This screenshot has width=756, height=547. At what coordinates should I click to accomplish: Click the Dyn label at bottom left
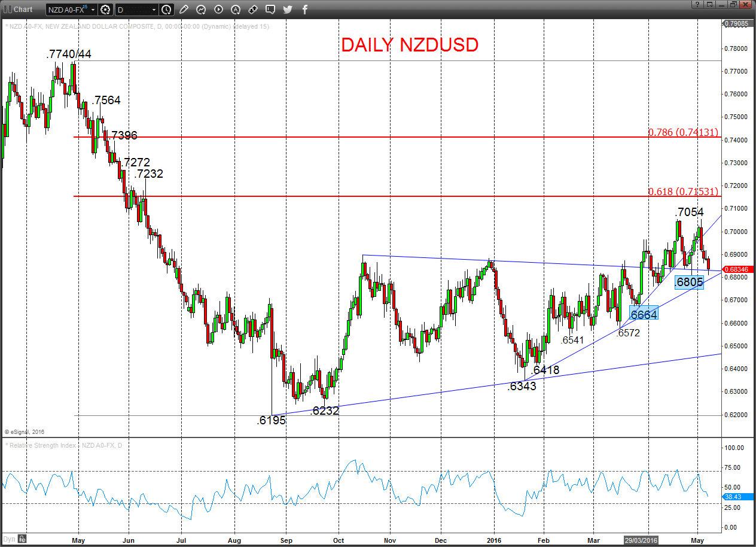click(8, 539)
